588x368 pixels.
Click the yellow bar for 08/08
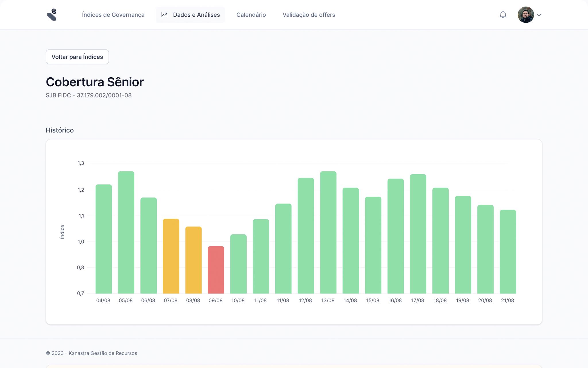193,260
